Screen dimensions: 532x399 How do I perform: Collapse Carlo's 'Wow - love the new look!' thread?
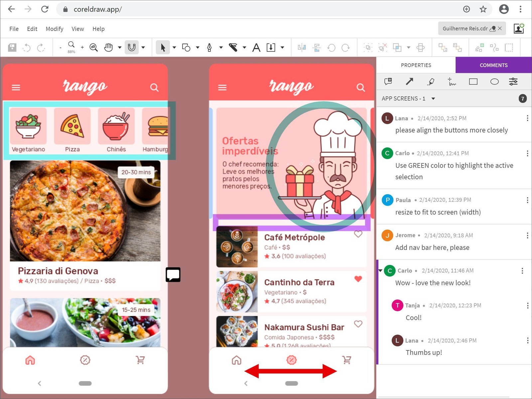click(x=380, y=271)
